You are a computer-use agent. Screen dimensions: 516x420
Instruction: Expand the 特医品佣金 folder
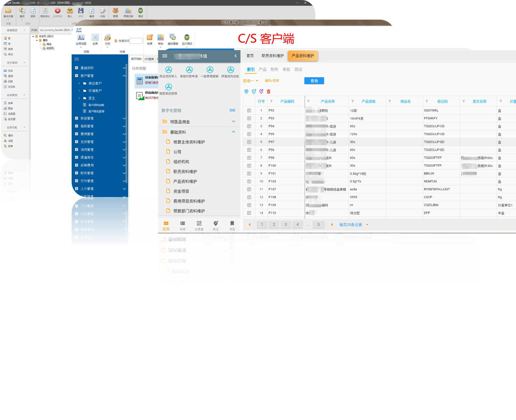click(233, 122)
